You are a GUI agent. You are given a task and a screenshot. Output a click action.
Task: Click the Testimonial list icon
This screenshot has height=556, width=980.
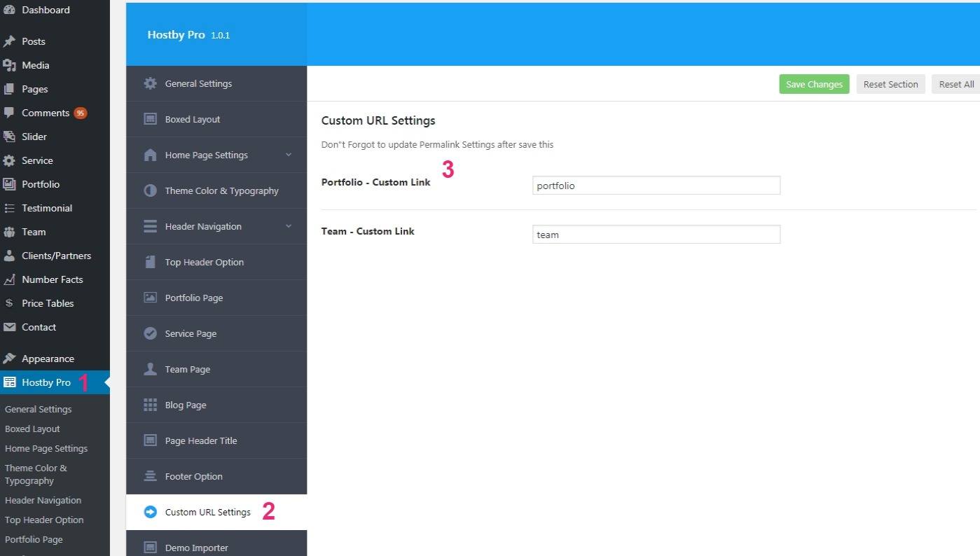(9, 208)
